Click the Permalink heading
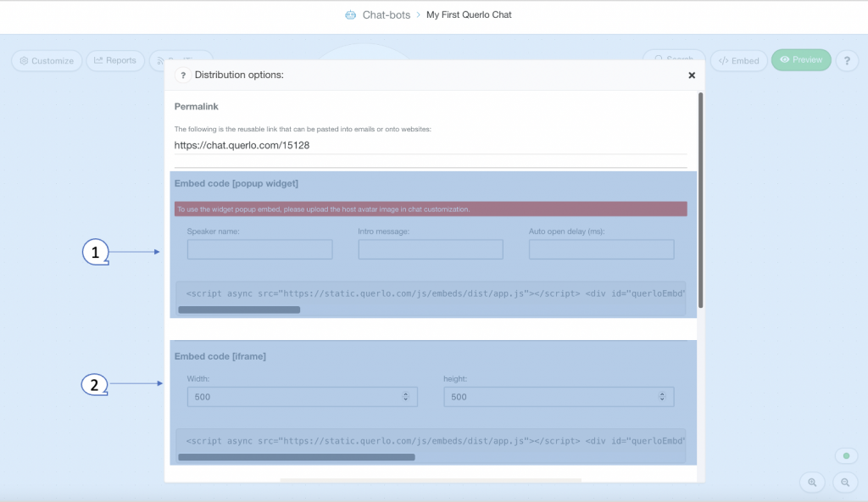 pos(197,106)
